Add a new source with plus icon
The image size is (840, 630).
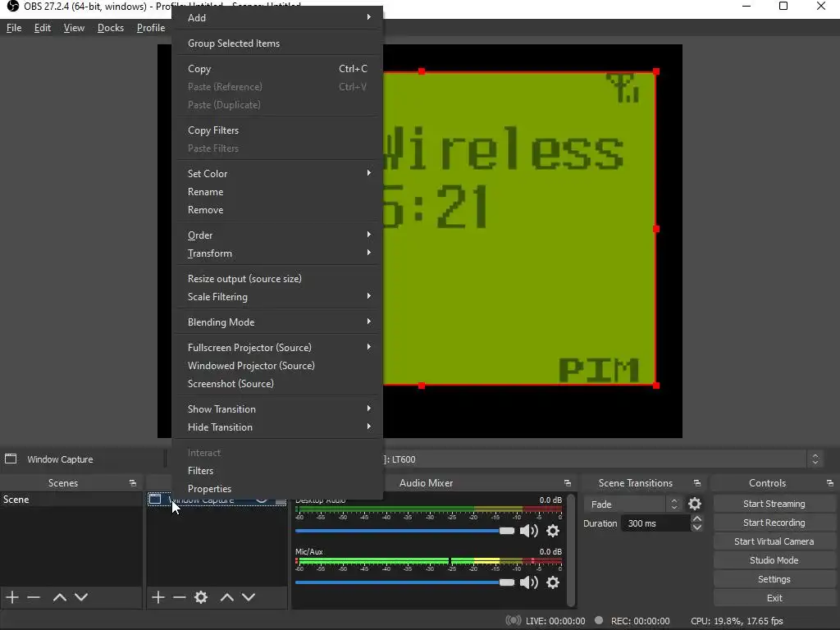pos(157,597)
